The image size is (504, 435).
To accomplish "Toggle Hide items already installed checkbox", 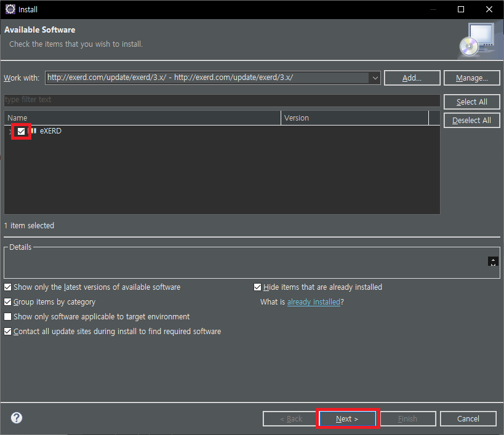I will (x=257, y=287).
